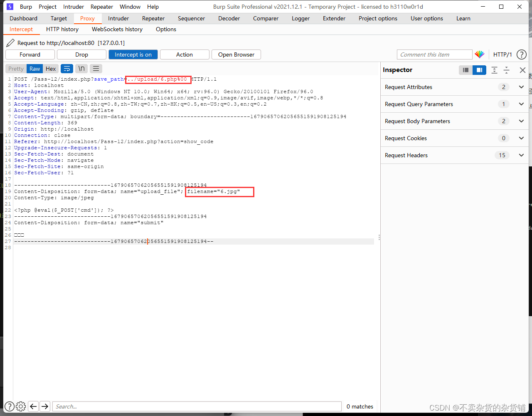
Task: Select Proxy Options sub-tab
Action: [166, 29]
